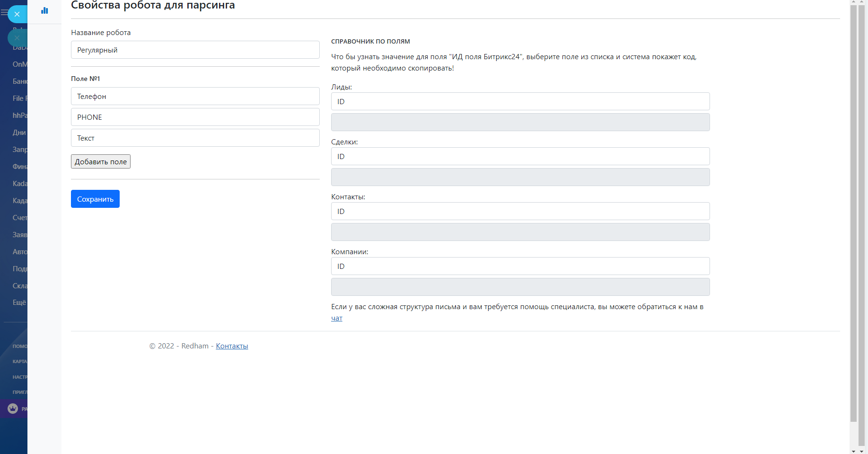Open the File sidebar menu item
The image size is (868, 454).
click(19, 98)
